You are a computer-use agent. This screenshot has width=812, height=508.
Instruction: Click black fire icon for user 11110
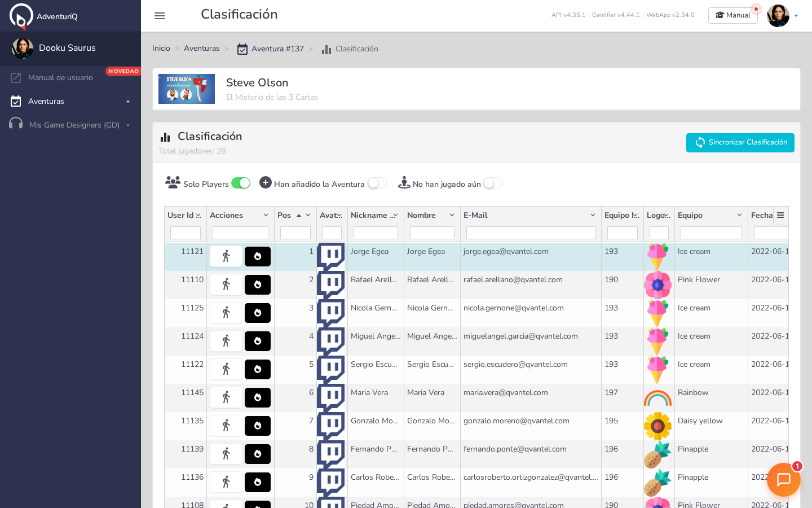pos(258,284)
